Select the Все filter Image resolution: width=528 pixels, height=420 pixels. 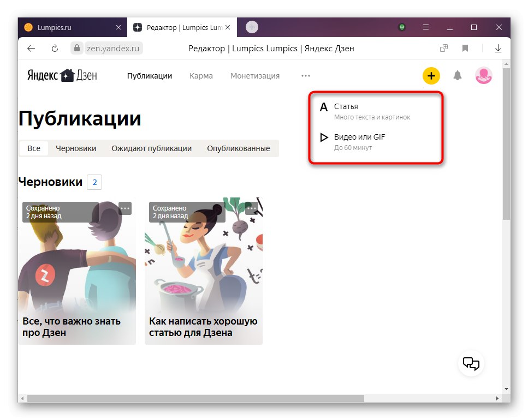[x=33, y=148]
